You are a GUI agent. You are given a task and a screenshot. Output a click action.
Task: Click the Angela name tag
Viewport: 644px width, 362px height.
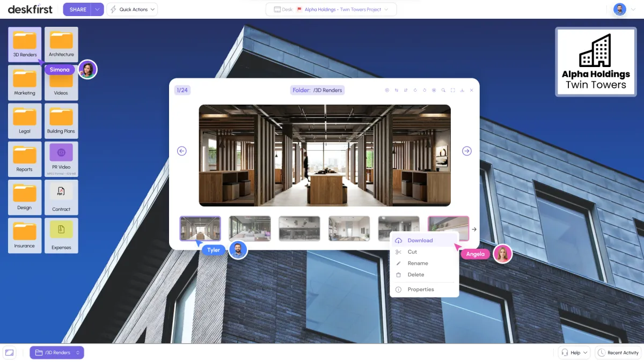(475, 254)
